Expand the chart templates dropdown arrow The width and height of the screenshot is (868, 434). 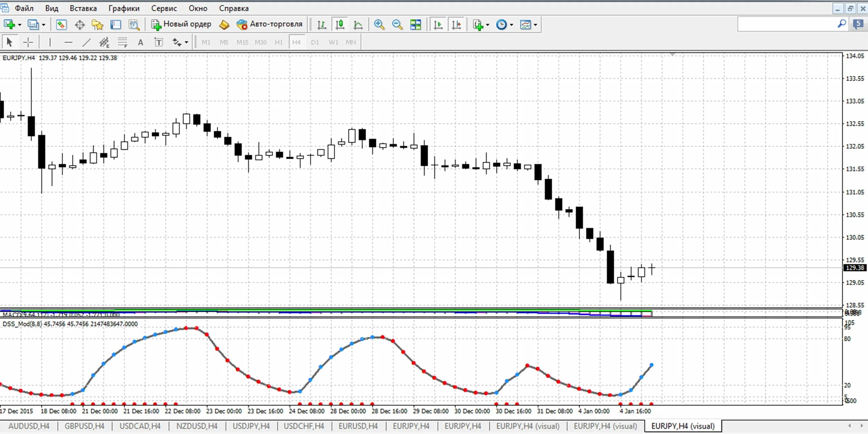(535, 25)
